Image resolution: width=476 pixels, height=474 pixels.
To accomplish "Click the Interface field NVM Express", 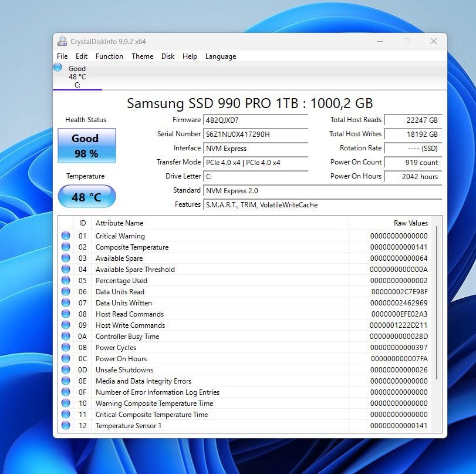I will [x=255, y=148].
